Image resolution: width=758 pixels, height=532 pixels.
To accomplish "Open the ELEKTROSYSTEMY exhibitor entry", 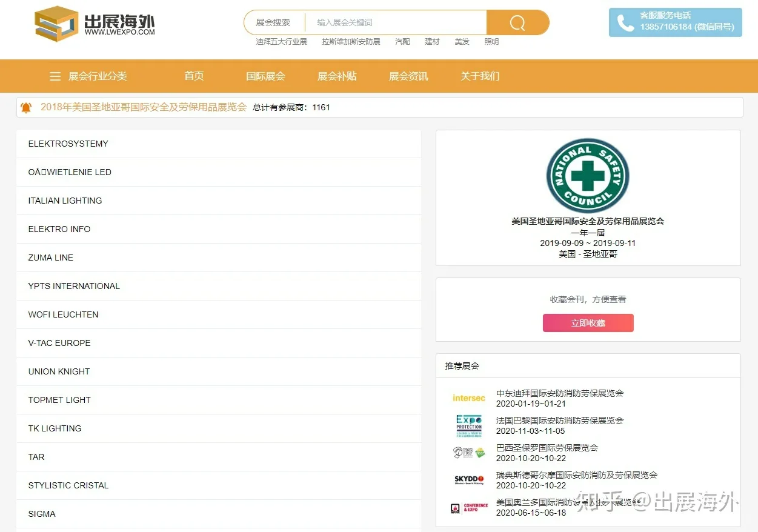I will pyautogui.click(x=67, y=144).
